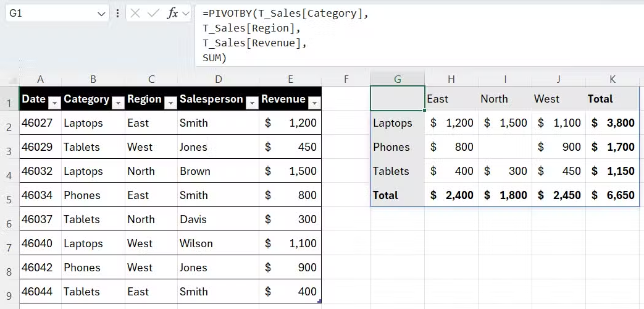Viewport: 644px width, 309px height.
Task: Select column G header
Action: point(398,79)
